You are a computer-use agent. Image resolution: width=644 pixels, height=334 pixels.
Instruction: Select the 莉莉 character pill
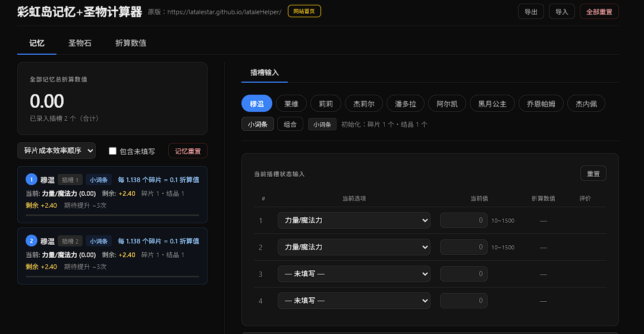click(x=326, y=104)
